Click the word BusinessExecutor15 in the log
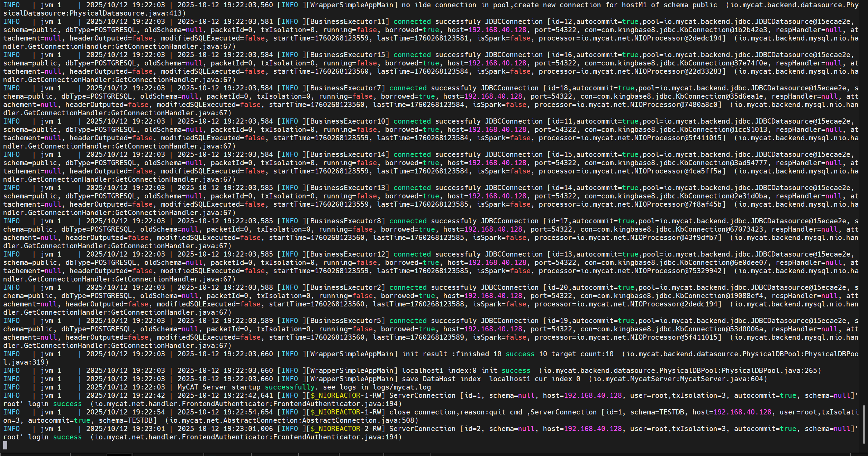This screenshot has height=456, width=868. coord(347,55)
